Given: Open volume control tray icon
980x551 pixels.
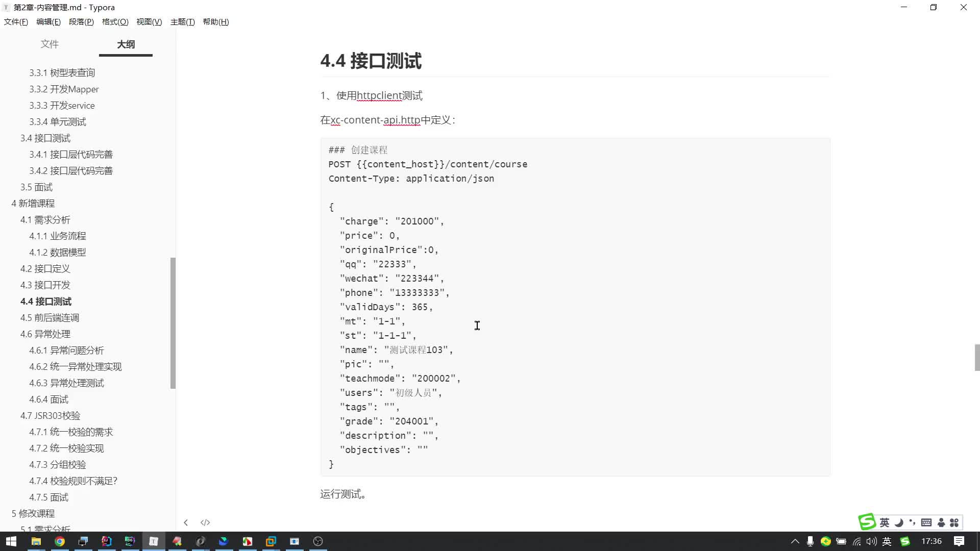Looking at the screenshot, I should [872, 541].
